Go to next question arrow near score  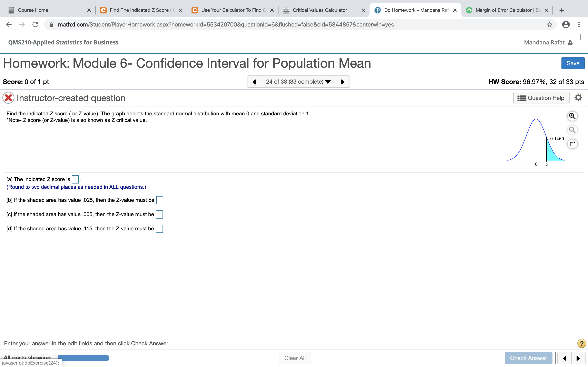tap(343, 82)
